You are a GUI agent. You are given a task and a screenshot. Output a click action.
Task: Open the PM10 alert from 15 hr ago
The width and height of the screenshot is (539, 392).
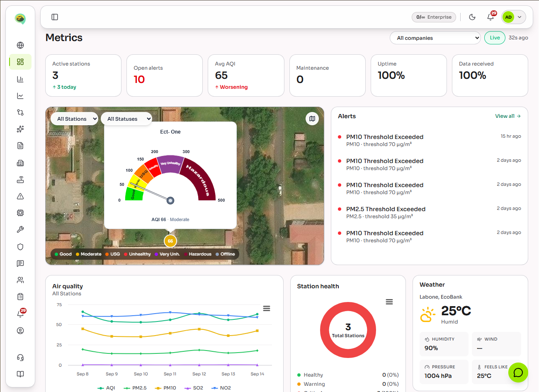[429, 140]
